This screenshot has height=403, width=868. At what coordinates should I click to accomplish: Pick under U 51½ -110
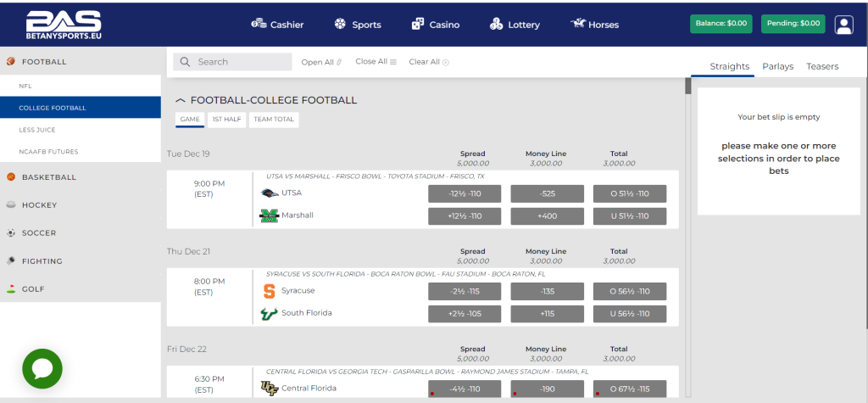click(x=630, y=216)
